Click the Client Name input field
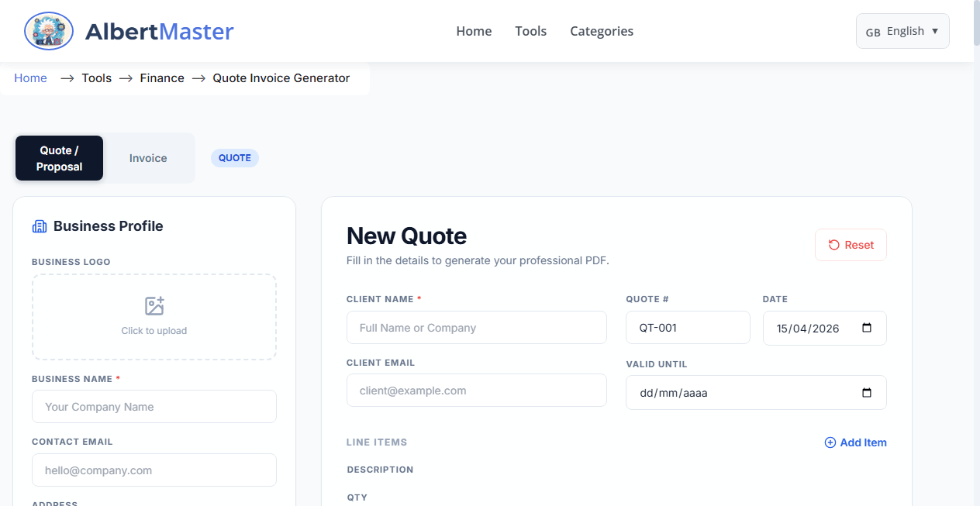The image size is (980, 506). click(x=476, y=327)
